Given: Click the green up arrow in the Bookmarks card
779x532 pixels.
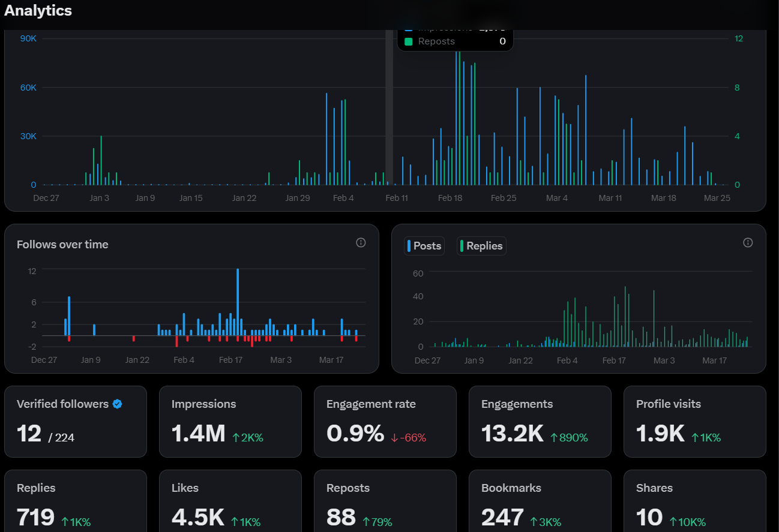Looking at the screenshot, I should pyautogui.click(x=534, y=522).
